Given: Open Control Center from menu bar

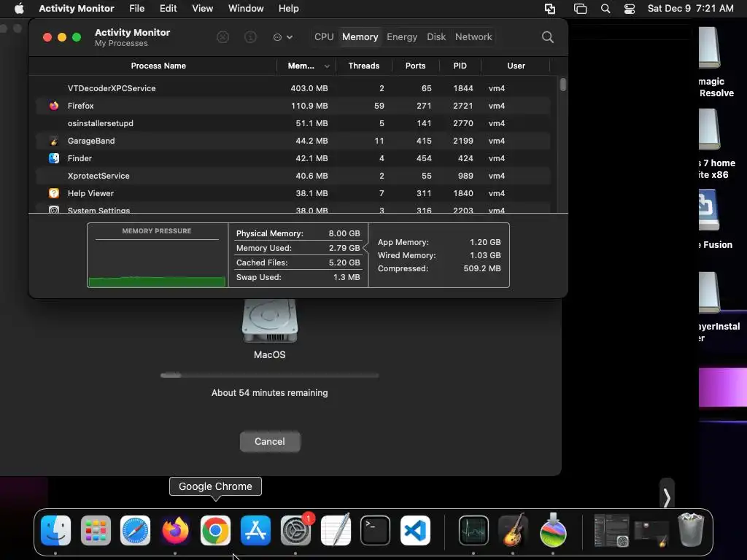Looking at the screenshot, I should 630,9.
